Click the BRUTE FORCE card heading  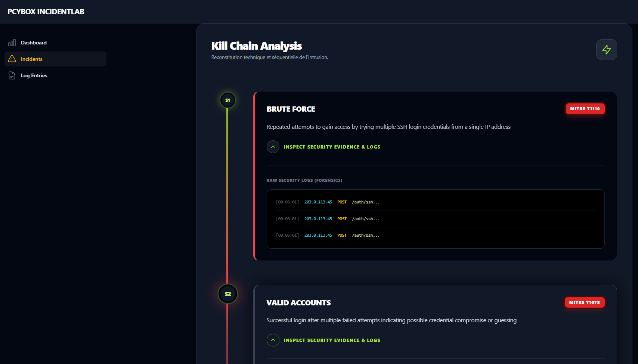[291, 109]
